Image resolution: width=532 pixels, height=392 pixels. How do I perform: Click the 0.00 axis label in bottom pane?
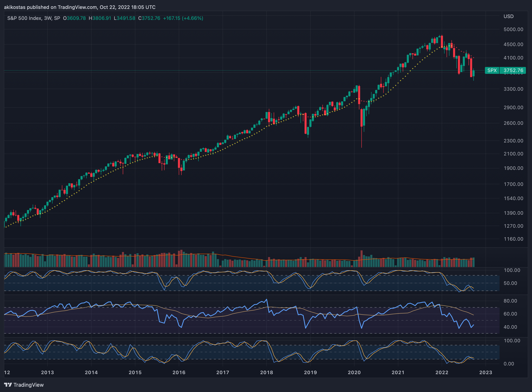[x=509, y=364]
